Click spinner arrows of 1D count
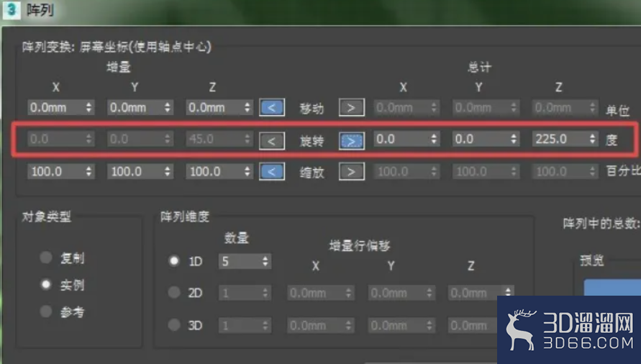This screenshot has width=641, height=364. pyautogui.click(x=265, y=261)
